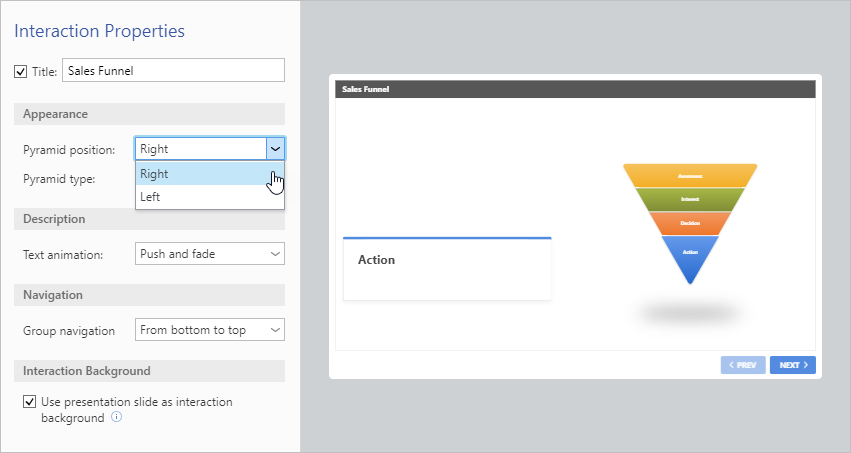The image size is (851, 453).
Task: Click the Sales Funnel title input field
Action: click(173, 71)
